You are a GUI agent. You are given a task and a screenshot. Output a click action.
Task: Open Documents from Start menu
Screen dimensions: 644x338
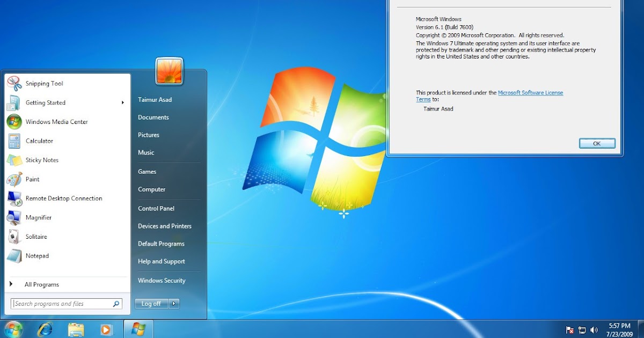[153, 117]
